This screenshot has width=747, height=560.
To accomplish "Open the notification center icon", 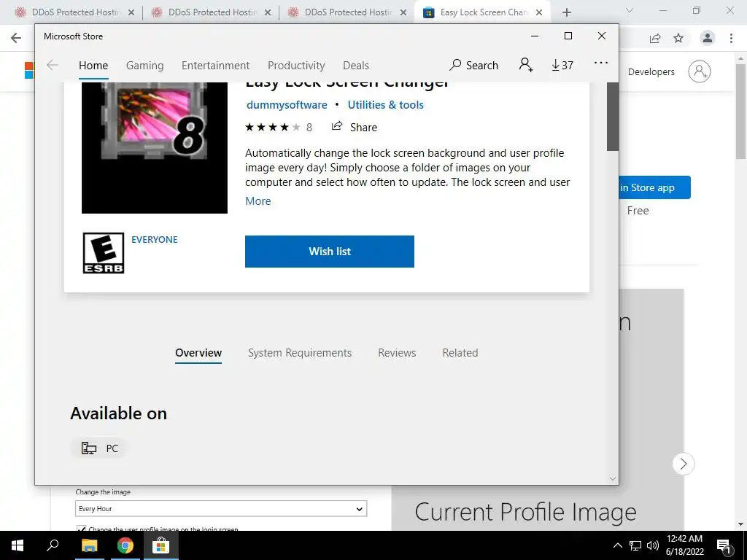I will pos(724,545).
